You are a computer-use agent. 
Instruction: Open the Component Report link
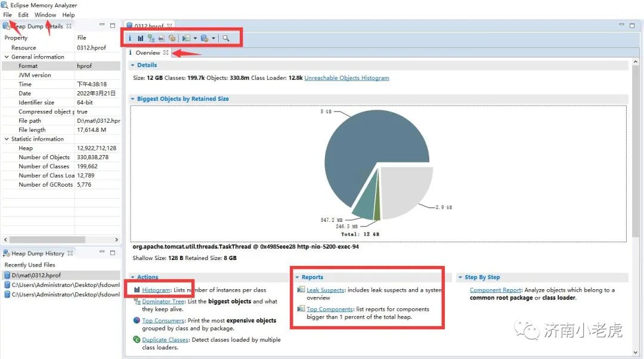click(x=496, y=290)
